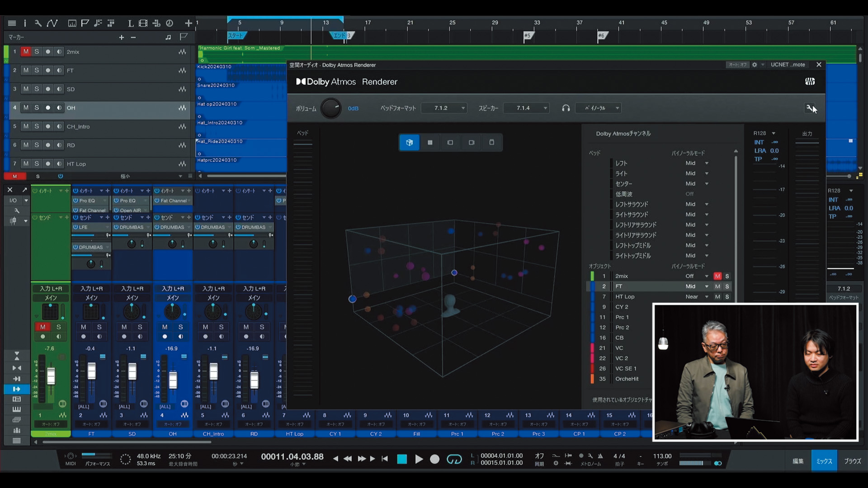The image size is (868, 488).
Task: Select Prc 1 channel label in mixer
Action: click(x=457, y=434)
